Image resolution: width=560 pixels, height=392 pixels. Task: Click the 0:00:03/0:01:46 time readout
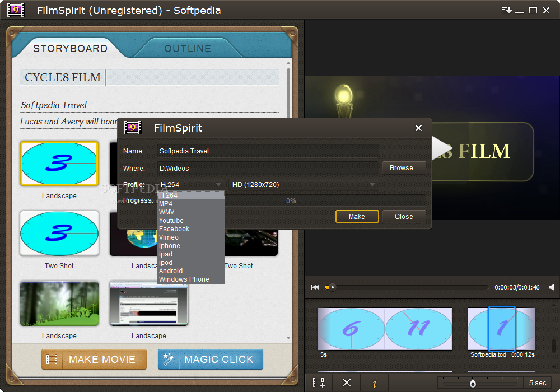coord(517,287)
